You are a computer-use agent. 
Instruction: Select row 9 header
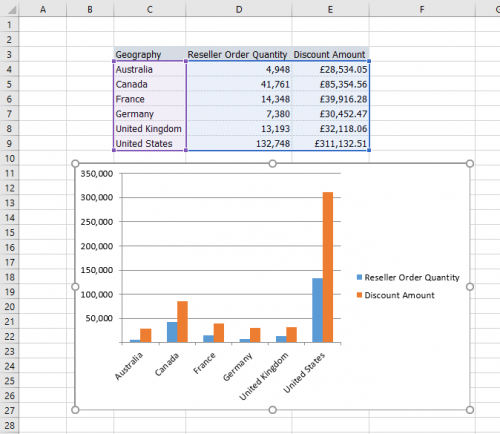[9, 143]
